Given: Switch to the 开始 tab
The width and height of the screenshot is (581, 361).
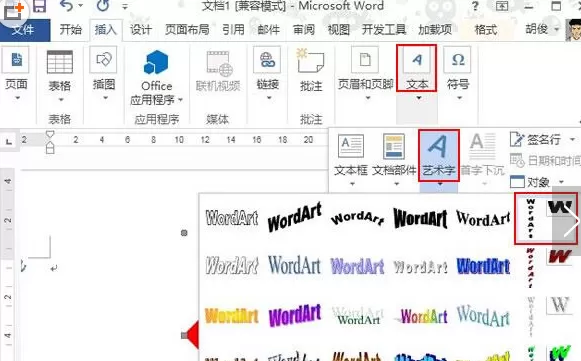Looking at the screenshot, I should (x=70, y=29).
